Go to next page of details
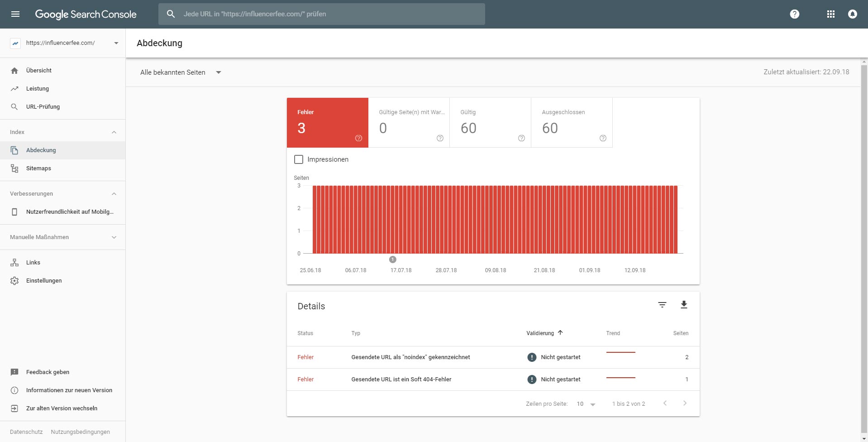This screenshot has width=868, height=442. point(685,403)
